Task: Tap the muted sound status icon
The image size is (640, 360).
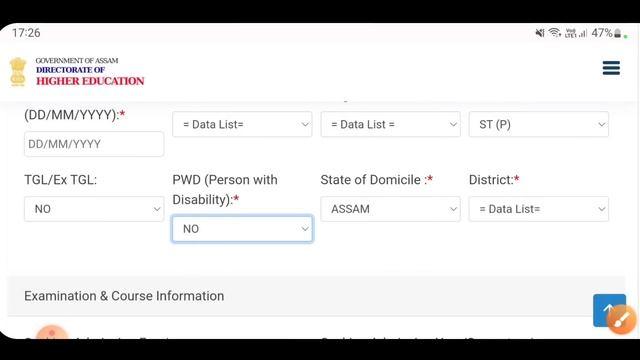Action: pyautogui.click(x=540, y=33)
